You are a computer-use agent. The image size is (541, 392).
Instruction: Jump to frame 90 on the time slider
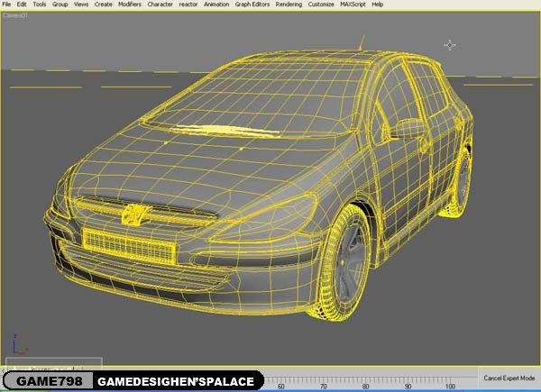tap(408, 386)
